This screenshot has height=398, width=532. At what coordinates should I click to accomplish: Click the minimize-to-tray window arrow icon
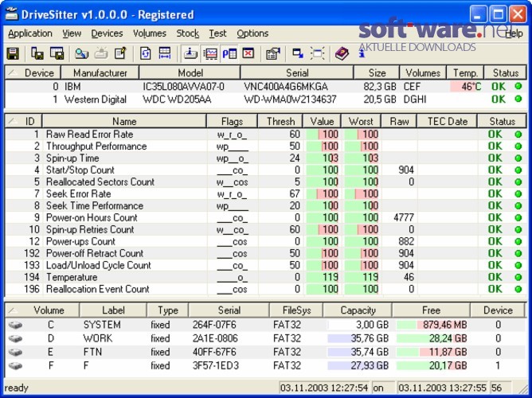pos(298,53)
